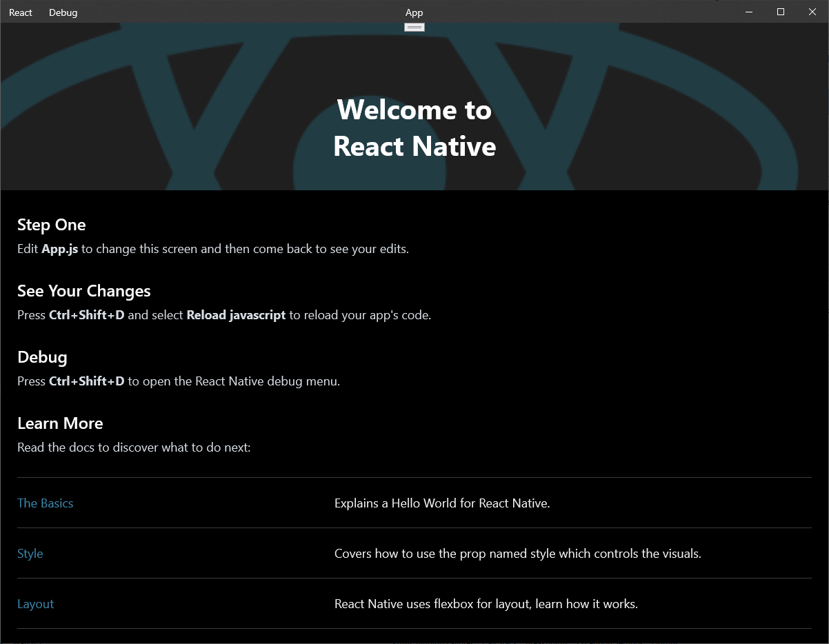Image resolution: width=829 pixels, height=644 pixels.
Task: Click 'Ctrl+Shift+D' in See Your Changes section
Action: (87, 315)
